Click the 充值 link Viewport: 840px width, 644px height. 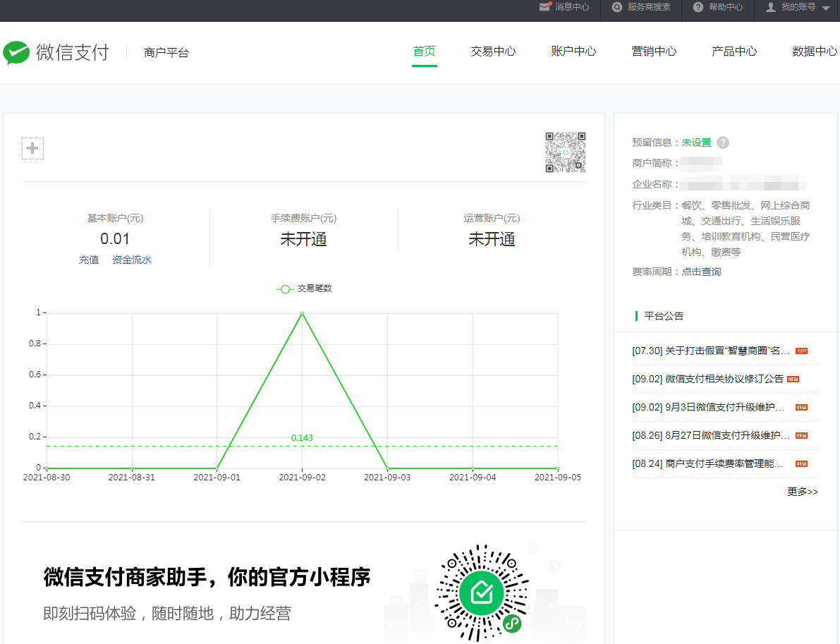[x=89, y=260]
